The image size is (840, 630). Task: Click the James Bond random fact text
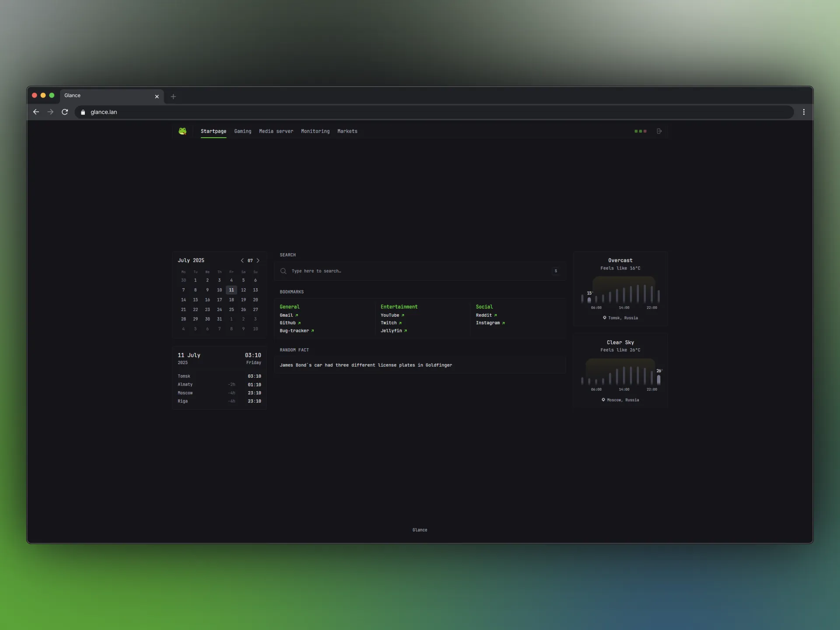366,365
